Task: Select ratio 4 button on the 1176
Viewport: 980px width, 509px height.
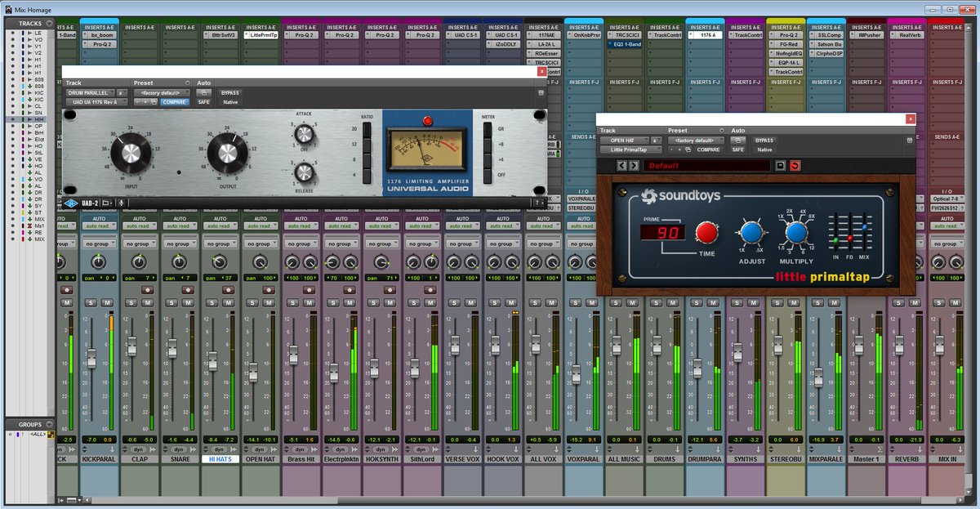Action: (366, 176)
